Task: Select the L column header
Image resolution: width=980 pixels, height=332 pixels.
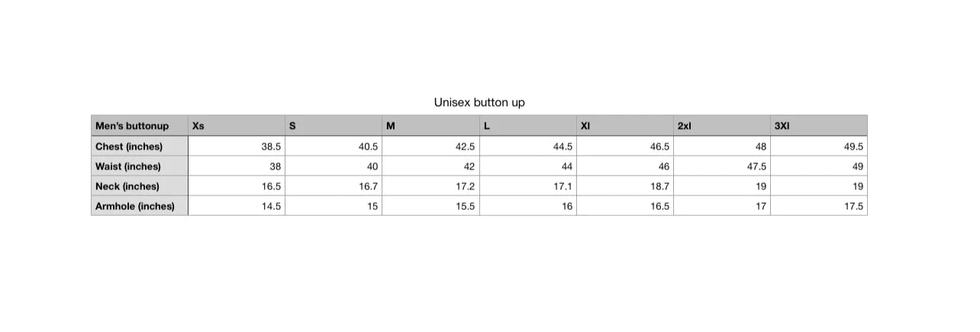Action: coord(528,126)
